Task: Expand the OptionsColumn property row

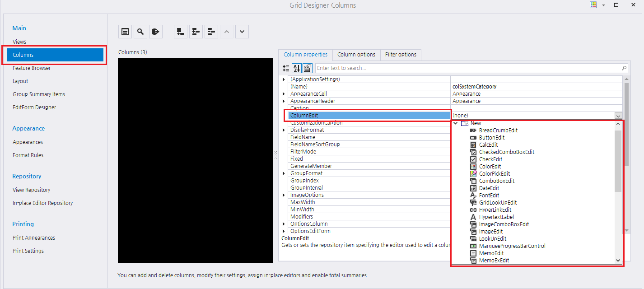Action: click(284, 224)
